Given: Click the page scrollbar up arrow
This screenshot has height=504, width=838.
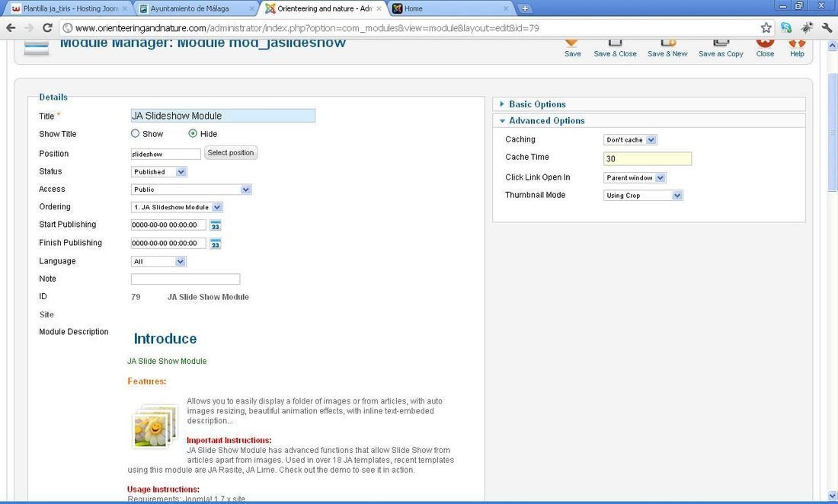Looking at the screenshot, I should (832, 46).
